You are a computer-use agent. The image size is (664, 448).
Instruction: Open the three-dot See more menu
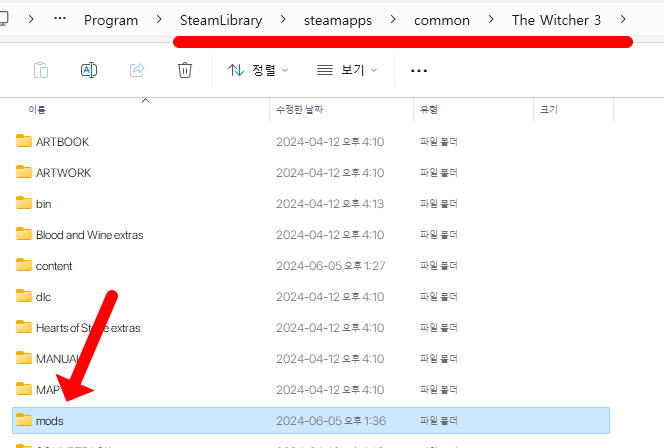tap(419, 71)
